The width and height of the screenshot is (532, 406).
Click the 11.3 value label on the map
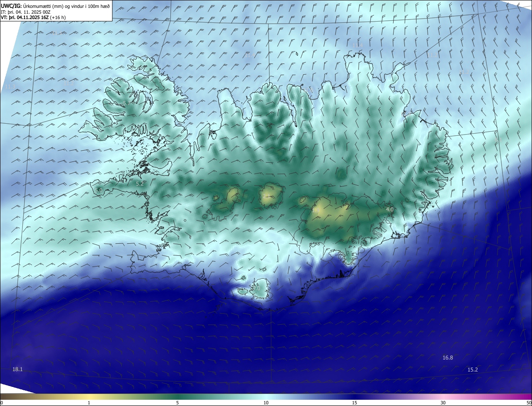[10, 86]
